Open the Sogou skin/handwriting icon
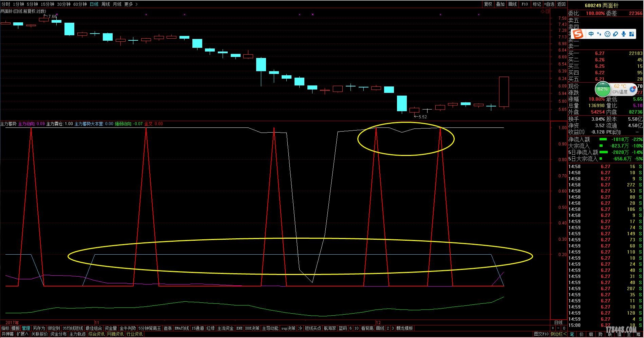The width and height of the screenshot is (644, 338). pos(615,34)
